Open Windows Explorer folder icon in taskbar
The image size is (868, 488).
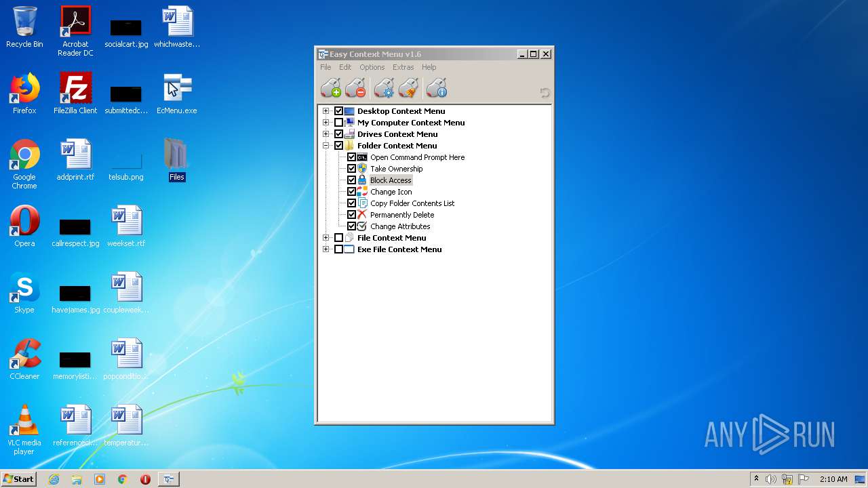77,479
